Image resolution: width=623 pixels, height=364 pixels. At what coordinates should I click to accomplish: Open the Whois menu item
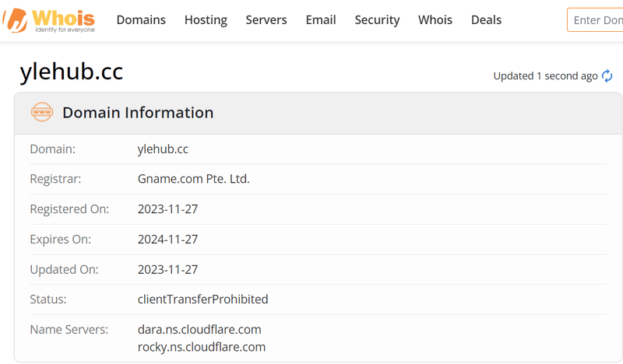(435, 20)
